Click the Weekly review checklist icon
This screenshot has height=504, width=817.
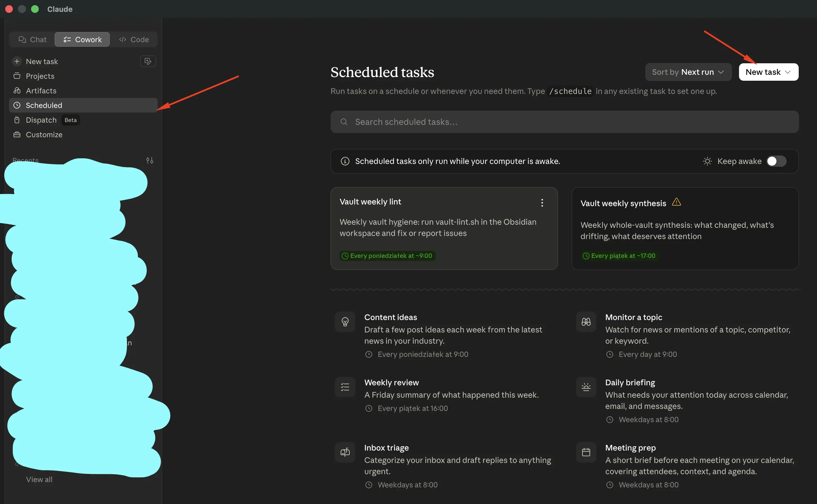click(x=345, y=387)
